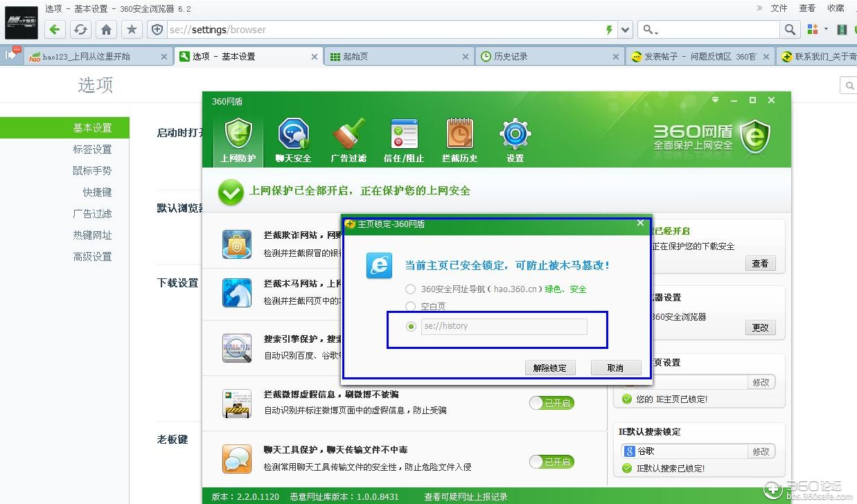Click the 更改 button for default browser

tap(760, 327)
